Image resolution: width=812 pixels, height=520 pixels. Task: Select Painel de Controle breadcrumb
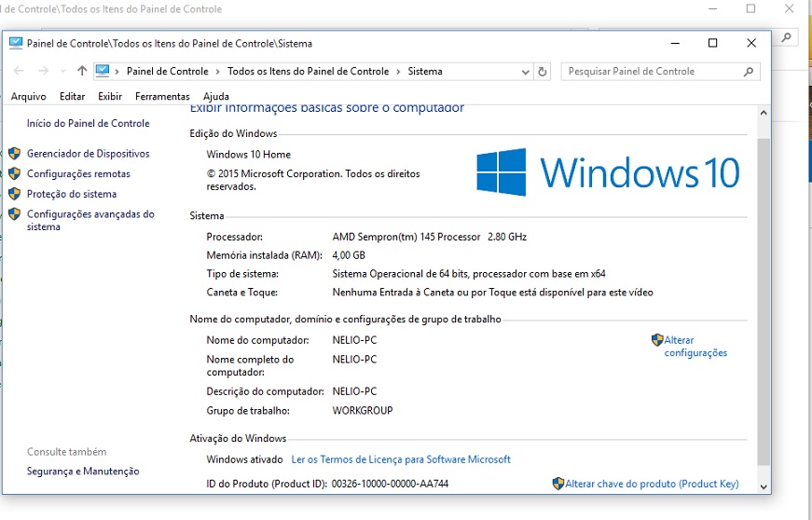tap(167, 72)
